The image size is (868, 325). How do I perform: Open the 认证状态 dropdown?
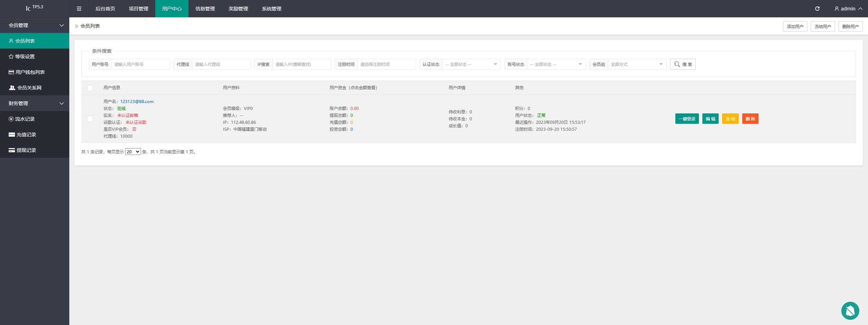pos(471,65)
